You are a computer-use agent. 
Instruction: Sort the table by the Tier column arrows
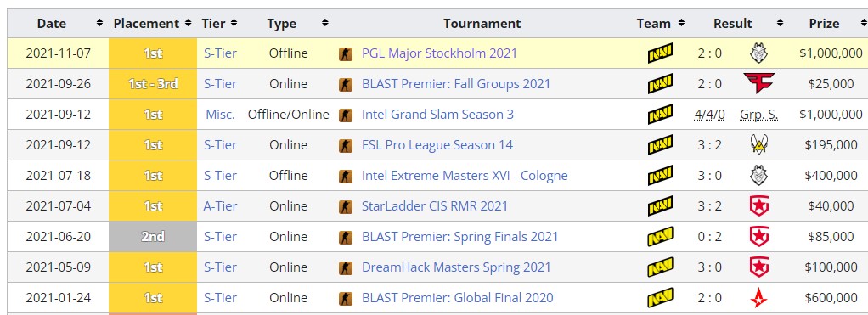point(234,23)
